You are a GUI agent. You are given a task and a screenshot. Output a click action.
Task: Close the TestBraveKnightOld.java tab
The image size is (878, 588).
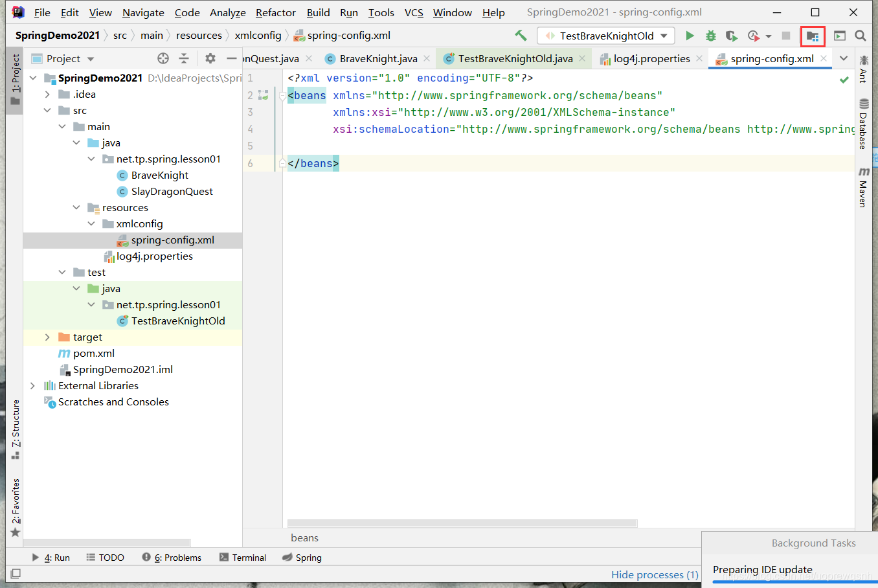coord(582,58)
